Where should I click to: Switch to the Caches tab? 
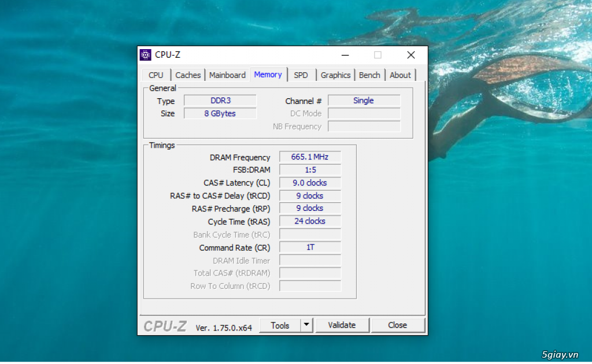click(x=188, y=75)
